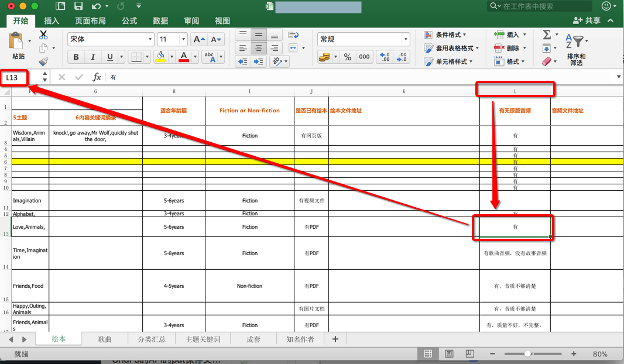Click the Fill down icon
This screenshot has height=364, width=624.
point(546,48)
